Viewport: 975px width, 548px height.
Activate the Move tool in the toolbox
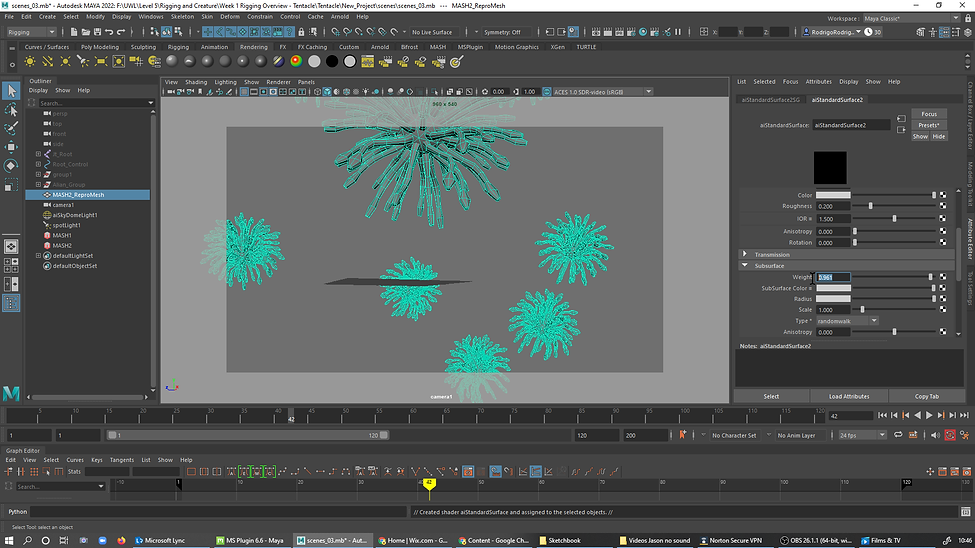(x=11, y=147)
